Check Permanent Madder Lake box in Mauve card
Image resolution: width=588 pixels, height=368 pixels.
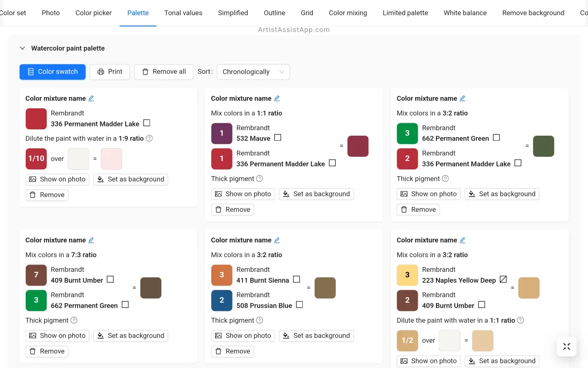point(332,163)
